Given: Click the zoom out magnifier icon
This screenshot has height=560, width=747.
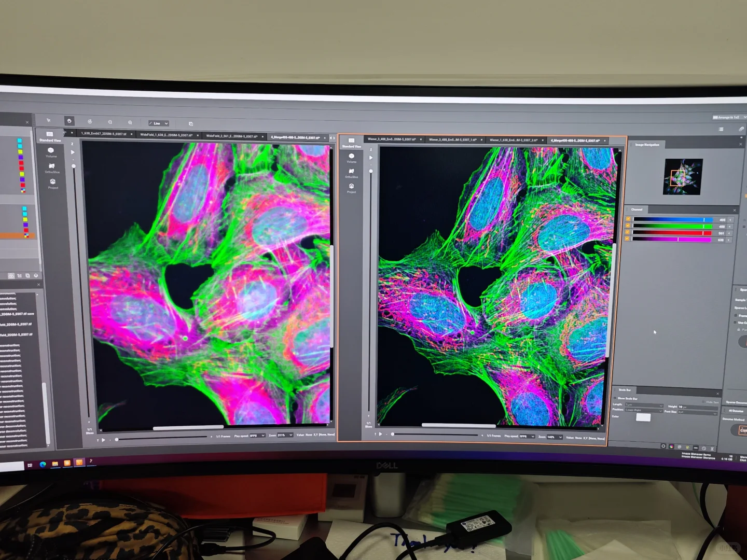Looking at the screenshot, I should 110,122.
